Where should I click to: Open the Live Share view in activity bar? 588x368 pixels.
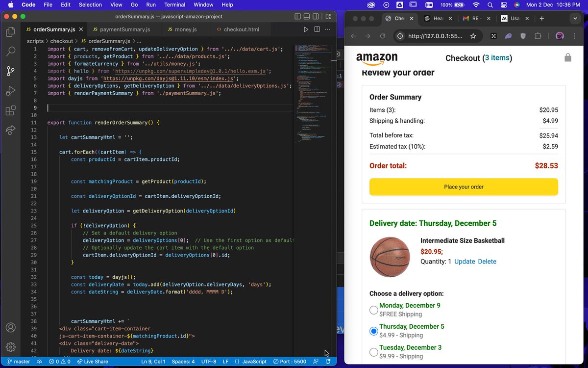tap(10, 130)
